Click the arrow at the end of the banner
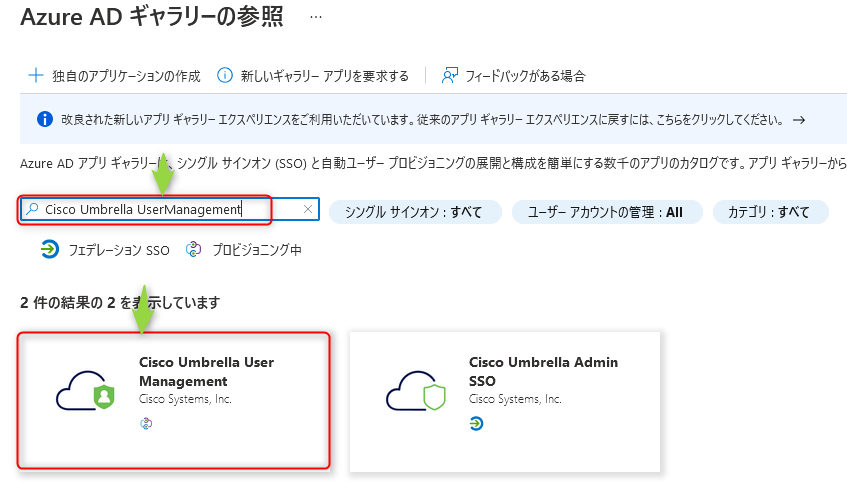This screenshot has width=847, height=492. [799, 120]
